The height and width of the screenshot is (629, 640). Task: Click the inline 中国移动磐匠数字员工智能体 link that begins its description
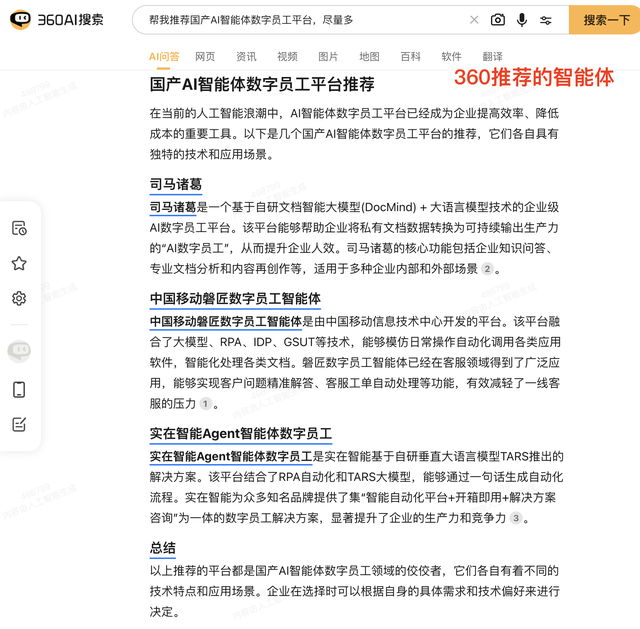tap(226, 322)
